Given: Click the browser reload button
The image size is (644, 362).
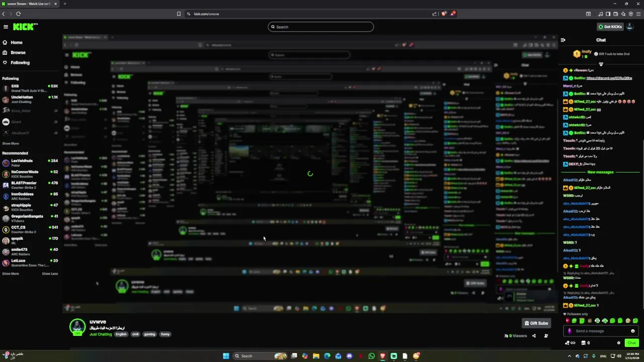Looking at the screenshot, I should [18, 14].
